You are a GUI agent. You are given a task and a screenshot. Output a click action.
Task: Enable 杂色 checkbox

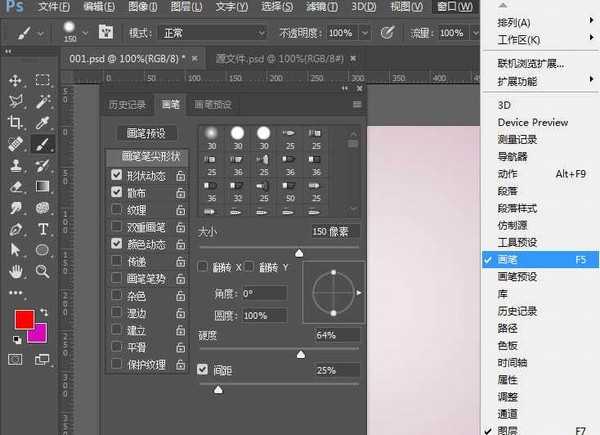pos(116,295)
